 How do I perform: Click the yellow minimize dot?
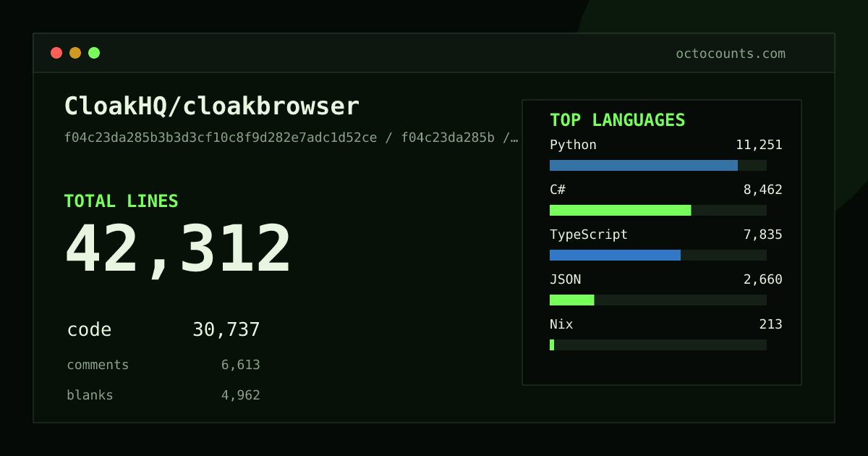point(75,53)
